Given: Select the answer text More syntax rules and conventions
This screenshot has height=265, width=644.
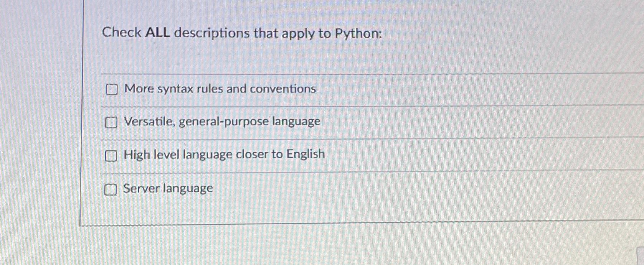Looking at the screenshot, I should click(x=220, y=89).
